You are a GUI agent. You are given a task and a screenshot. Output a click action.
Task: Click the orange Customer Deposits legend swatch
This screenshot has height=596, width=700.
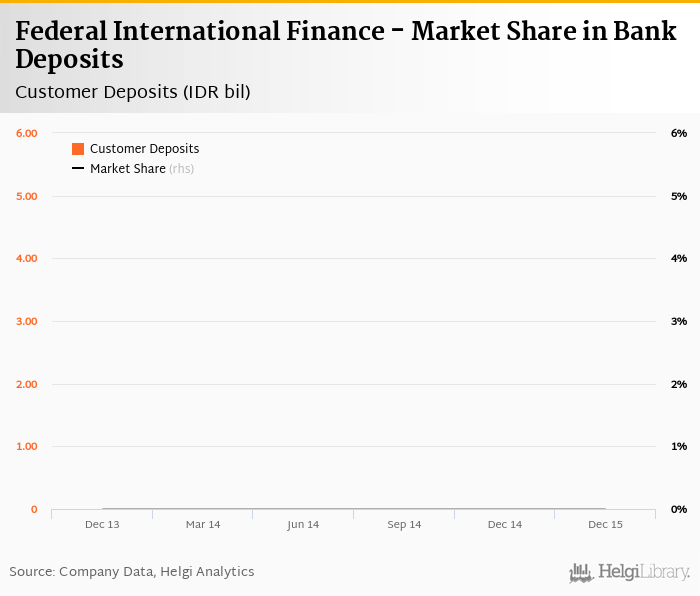(x=78, y=149)
